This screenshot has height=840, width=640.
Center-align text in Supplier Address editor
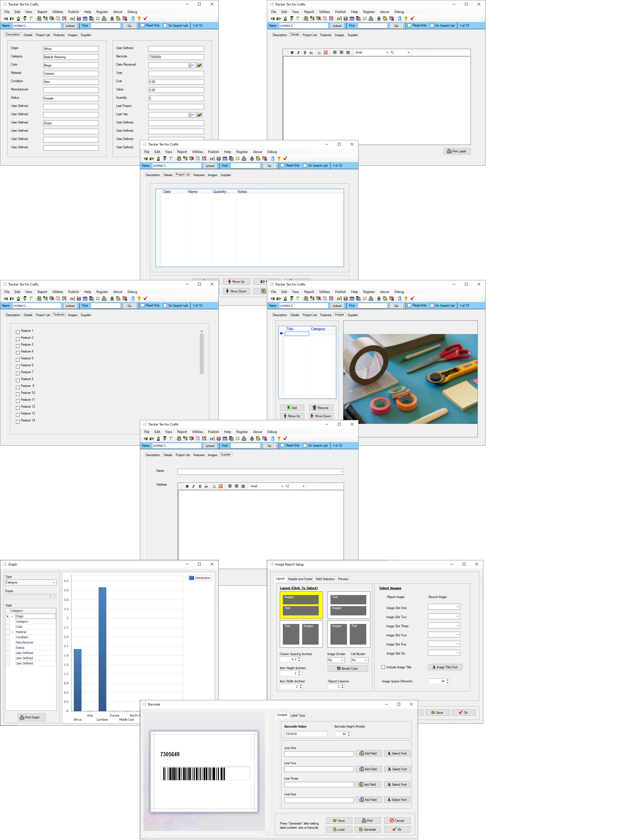237,486
